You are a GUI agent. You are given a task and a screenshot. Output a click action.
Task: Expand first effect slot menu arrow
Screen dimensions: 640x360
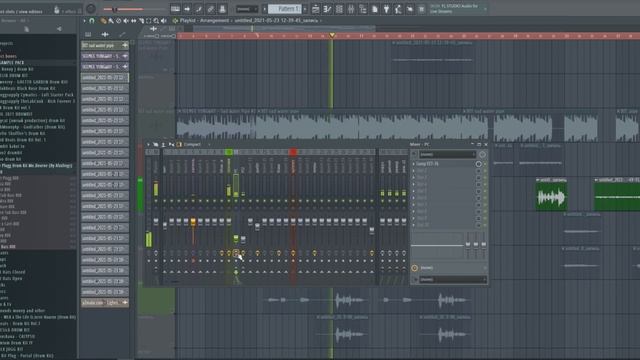click(x=413, y=164)
